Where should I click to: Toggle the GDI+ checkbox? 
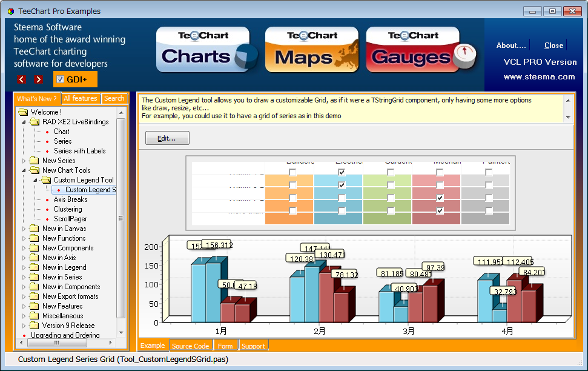click(x=60, y=79)
